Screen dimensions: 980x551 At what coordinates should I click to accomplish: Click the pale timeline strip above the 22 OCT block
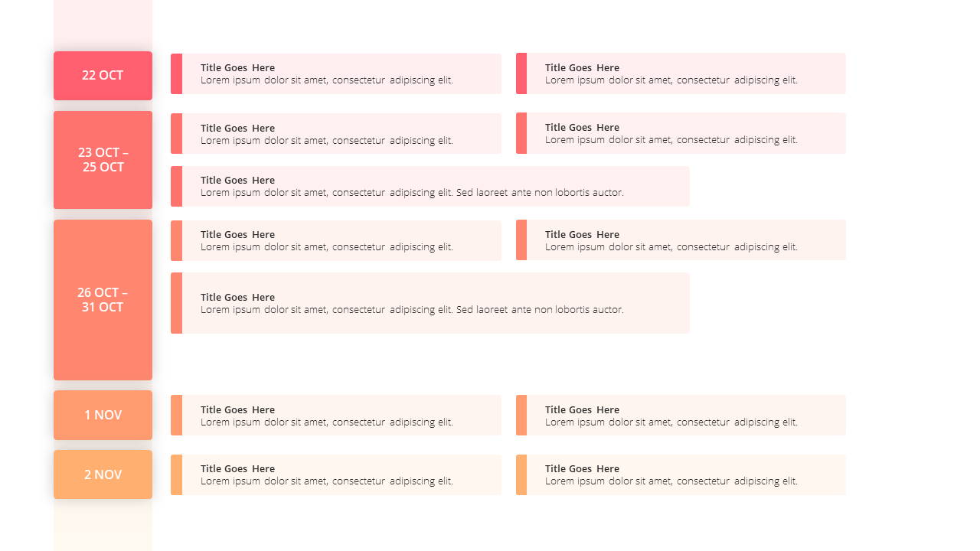(103, 25)
